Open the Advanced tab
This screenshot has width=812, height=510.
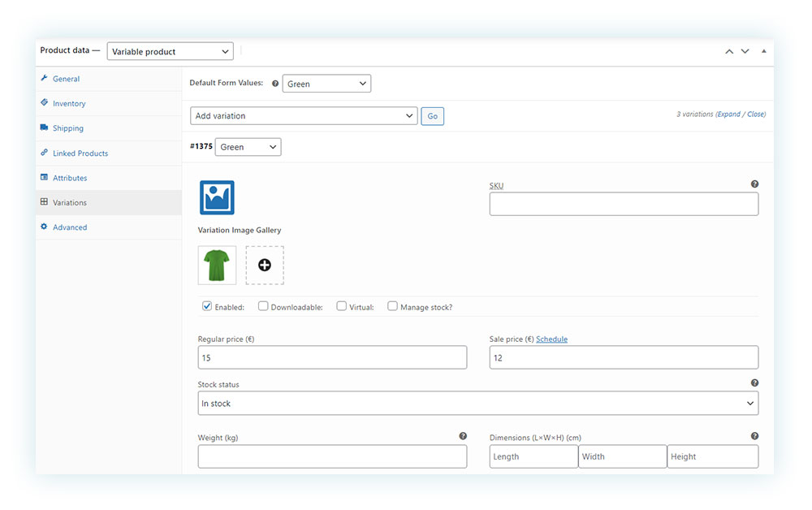pos(109,227)
